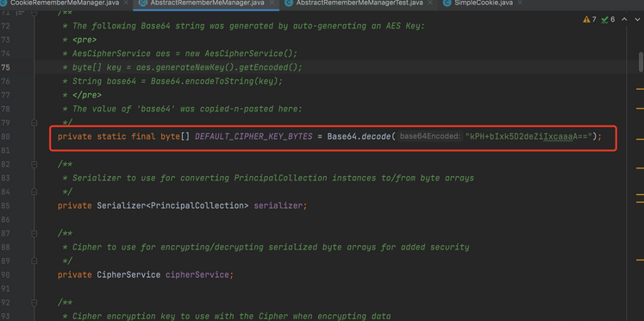Close the CookieRememberMeManager.java tab
644x321 pixels.
pyautogui.click(x=126, y=3)
